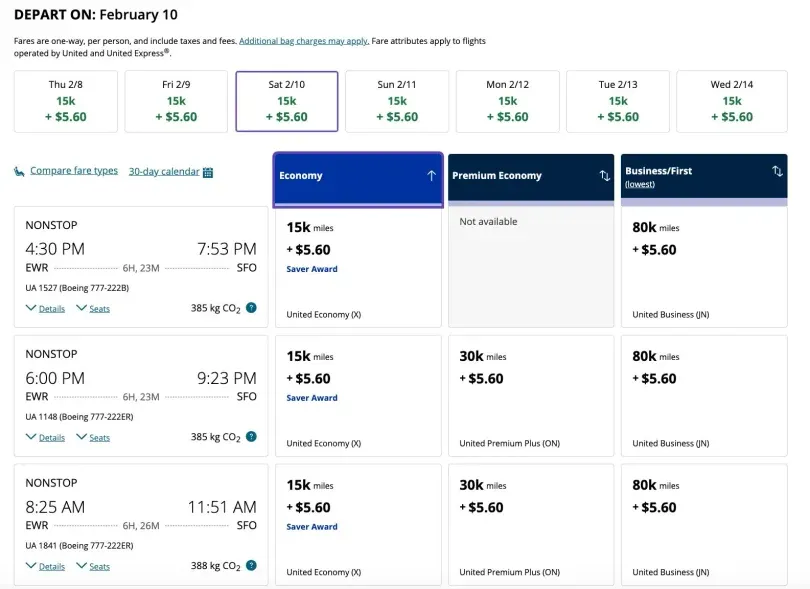This screenshot has width=810, height=589.
Task: Open the Additional bag charges may apply link
Action: (304, 41)
